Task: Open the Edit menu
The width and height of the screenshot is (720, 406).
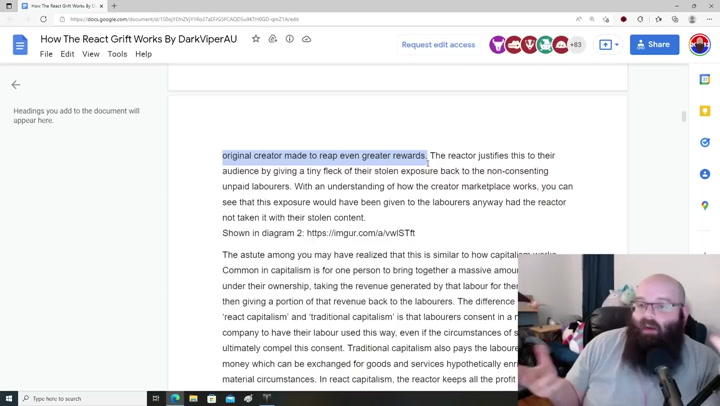Action: tap(67, 54)
